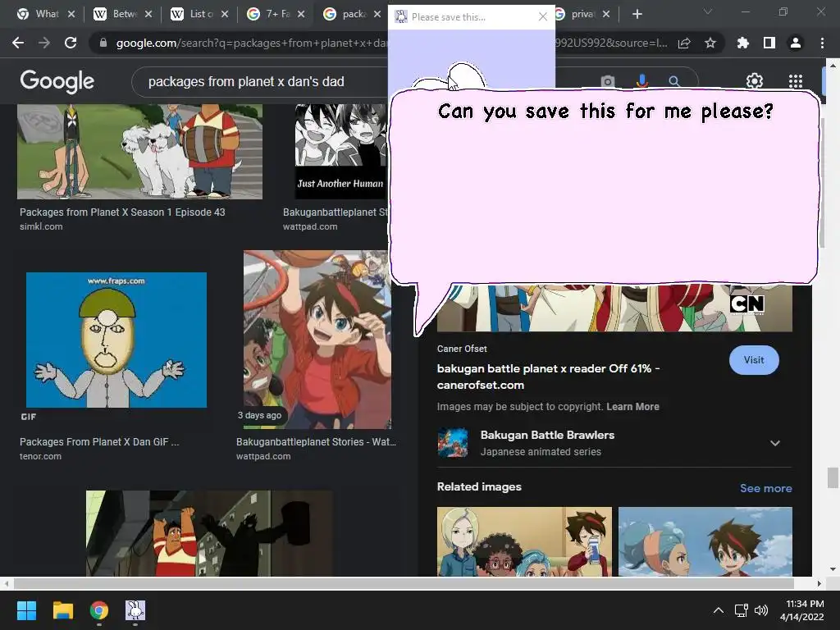The height and width of the screenshot is (630, 840).
Task: Reload the Google search page
Action: pyautogui.click(x=71, y=43)
